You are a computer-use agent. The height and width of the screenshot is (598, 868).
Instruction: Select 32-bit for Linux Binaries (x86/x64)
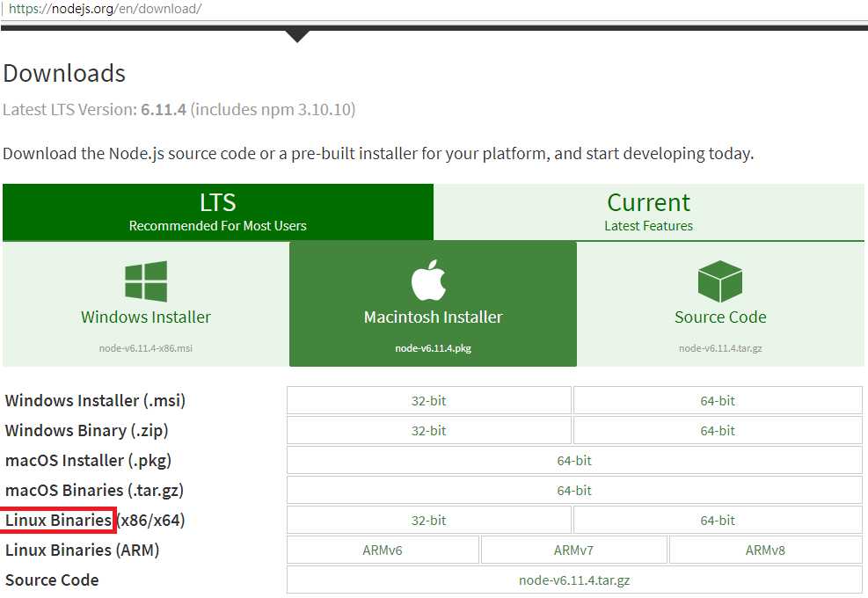[x=429, y=520]
